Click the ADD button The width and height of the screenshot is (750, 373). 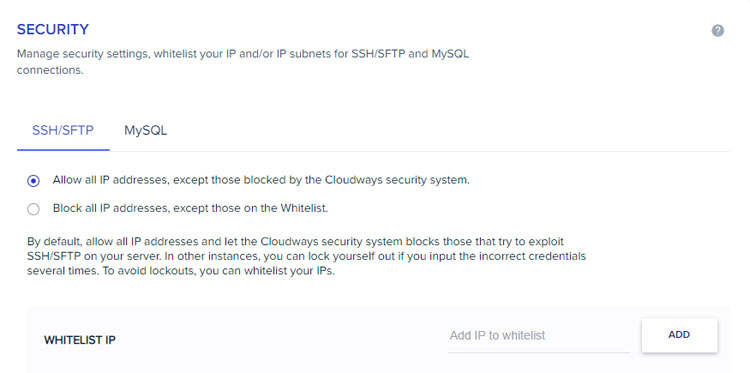point(679,335)
